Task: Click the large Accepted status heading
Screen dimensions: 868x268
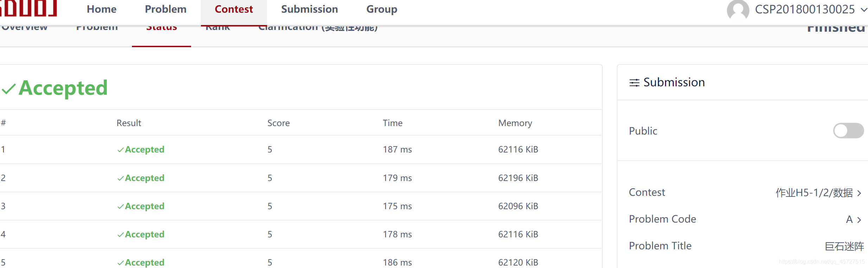Action: click(x=63, y=88)
